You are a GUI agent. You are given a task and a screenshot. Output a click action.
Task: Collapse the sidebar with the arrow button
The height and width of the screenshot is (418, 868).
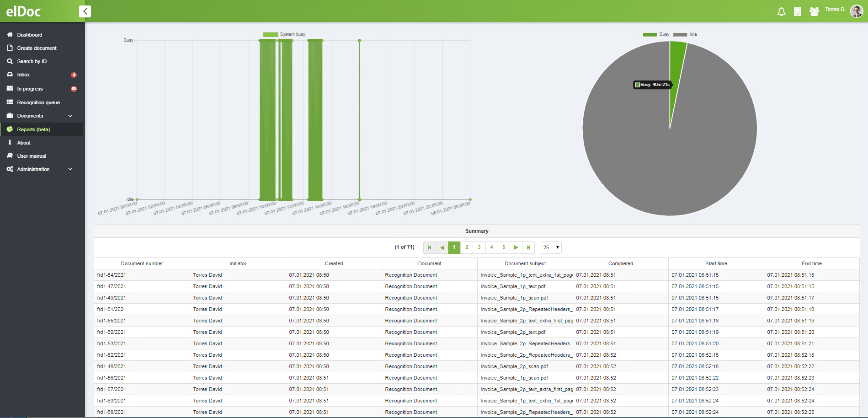85,11
